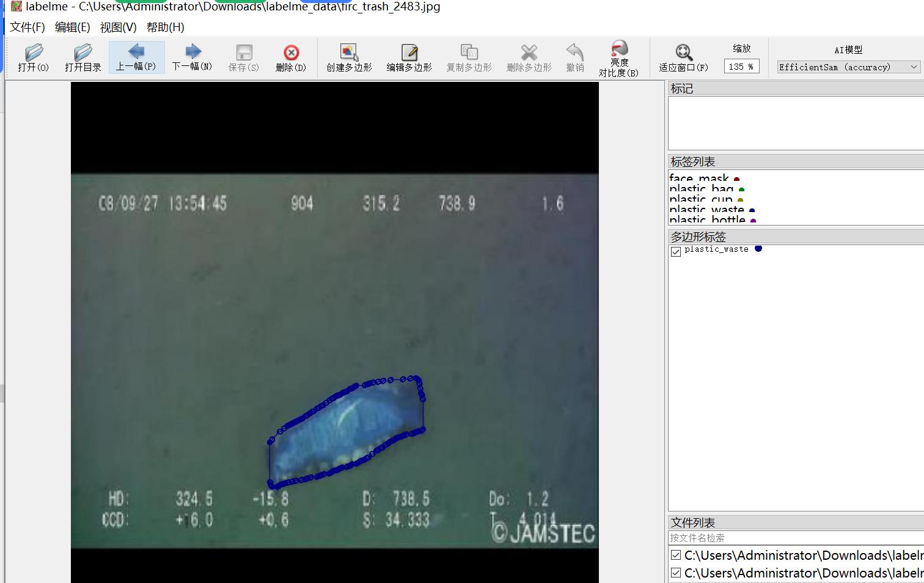This screenshot has height=583, width=924.
Task: Click the zoom percentage field showing 135 %
Action: (741, 67)
